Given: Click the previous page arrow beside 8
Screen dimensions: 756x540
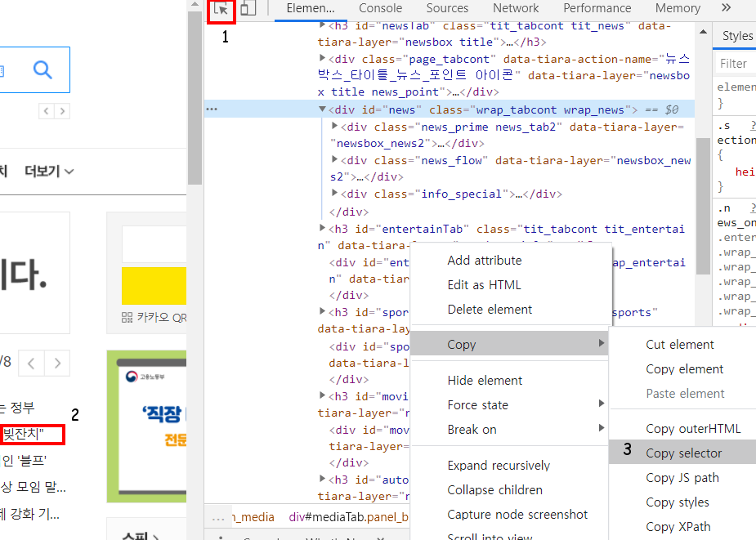Looking at the screenshot, I should 31,363.
